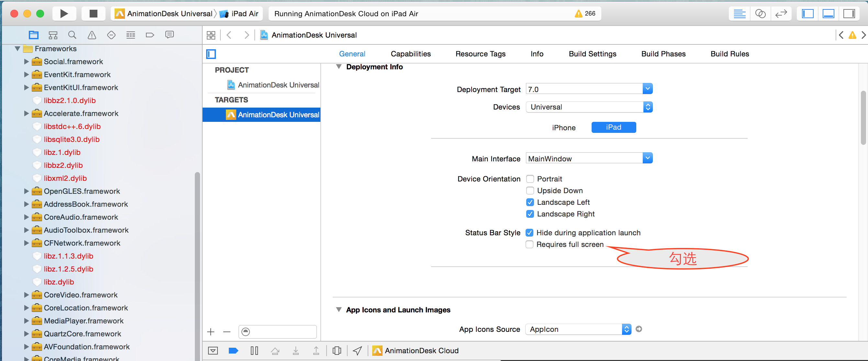Open the Find navigator magnifier
This screenshot has width=868, height=361.
click(72, 35)
